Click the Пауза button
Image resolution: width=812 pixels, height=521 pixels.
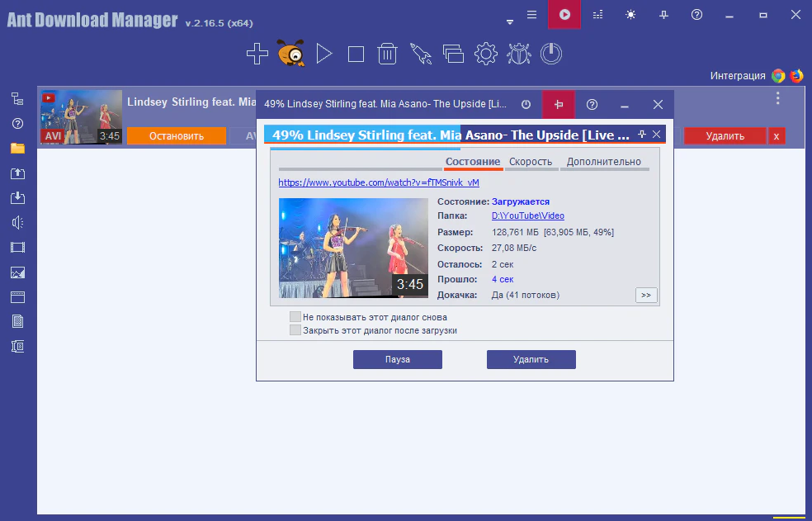pyautogui.click(x=398, y=359)
